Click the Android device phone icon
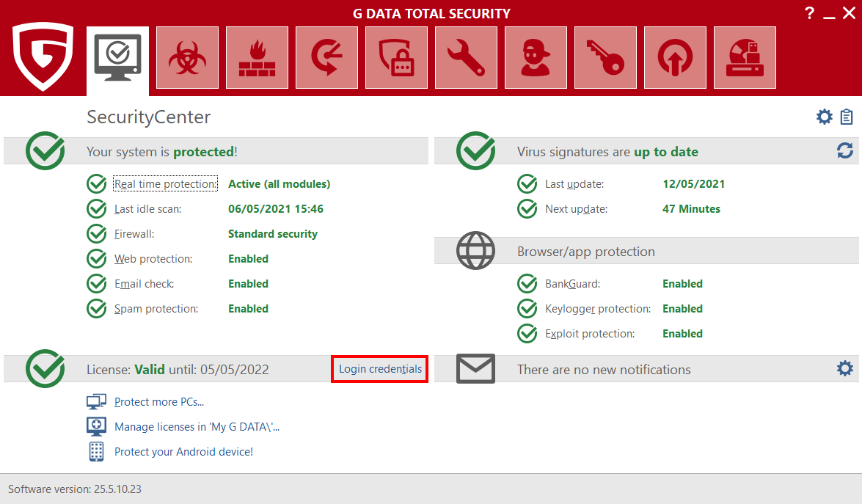Screen dimensions: 862x504 96,451
